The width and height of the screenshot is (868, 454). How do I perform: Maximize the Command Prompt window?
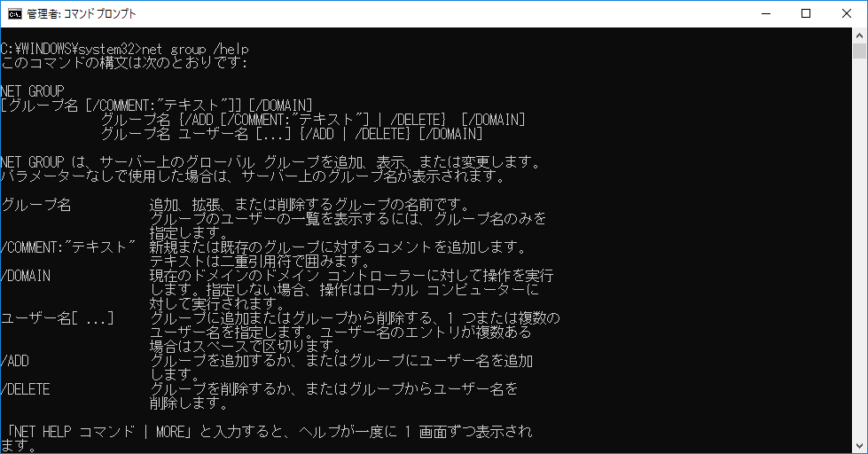tap(806, 13)
